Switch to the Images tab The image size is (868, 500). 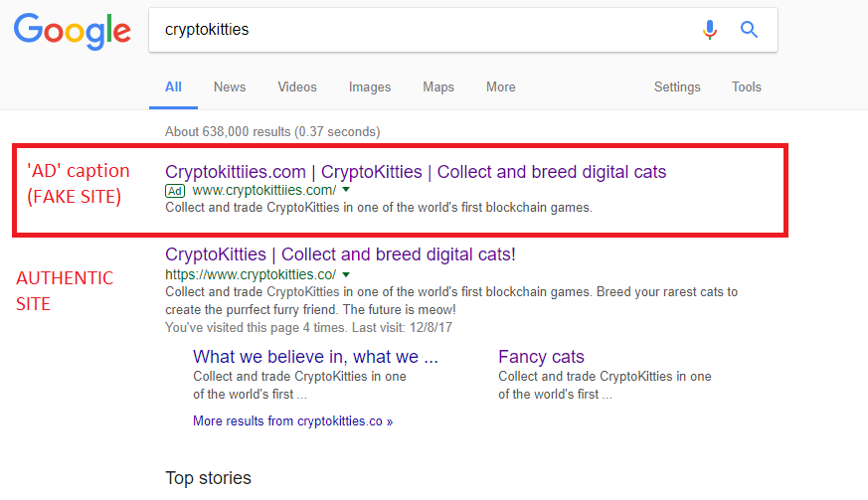point(370,86)
